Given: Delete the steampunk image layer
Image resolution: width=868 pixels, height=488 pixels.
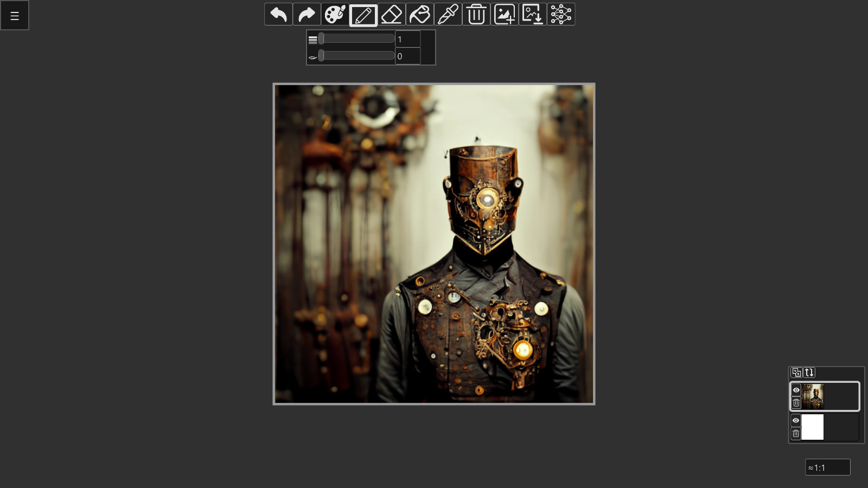Looking at the screenshot, I should (x=796, y=403).
